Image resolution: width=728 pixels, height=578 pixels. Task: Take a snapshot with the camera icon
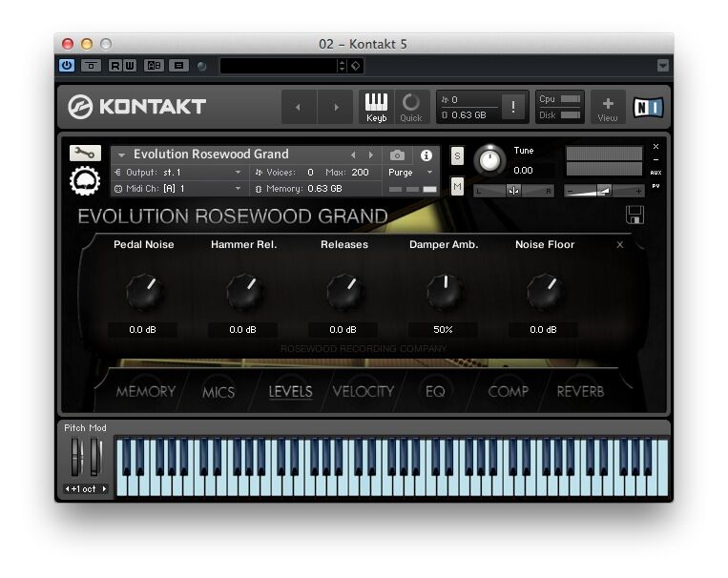397,155
